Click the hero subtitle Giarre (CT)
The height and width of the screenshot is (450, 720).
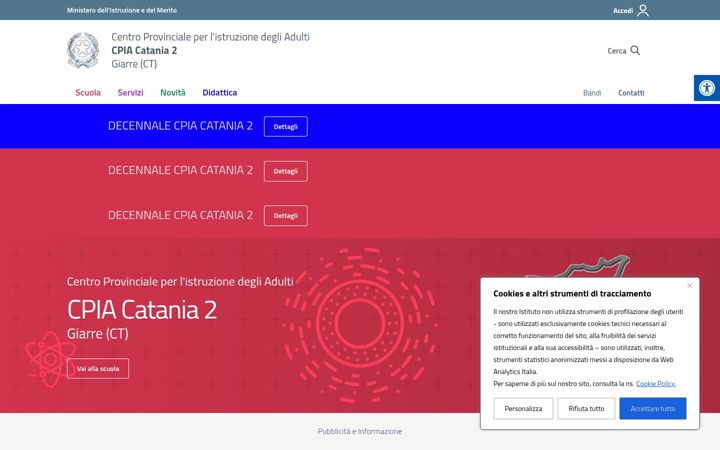click(x=98, y=333)
